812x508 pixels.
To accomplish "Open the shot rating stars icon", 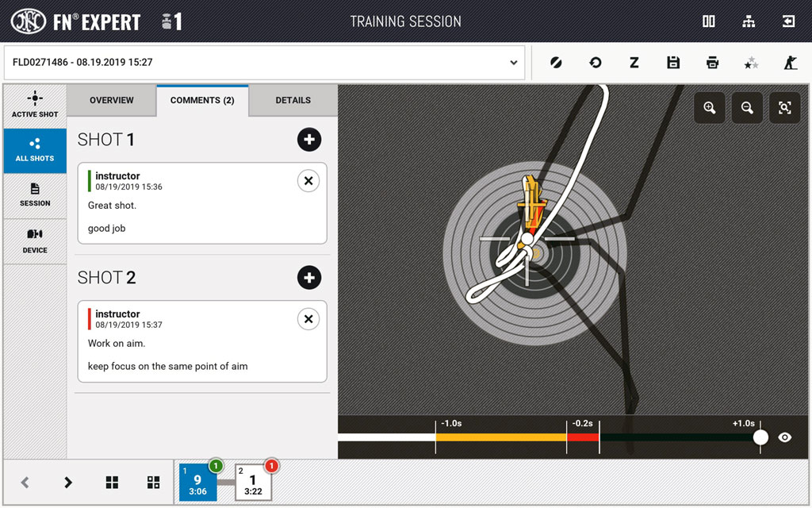I will 751,62.
